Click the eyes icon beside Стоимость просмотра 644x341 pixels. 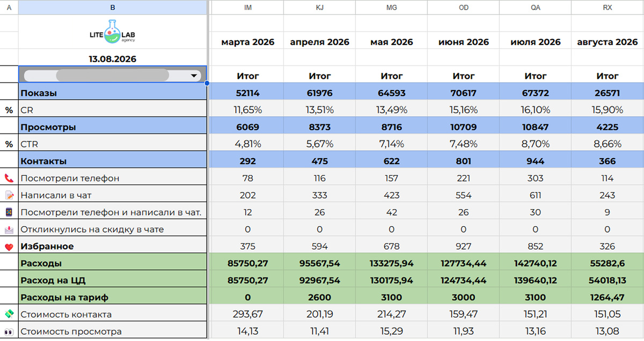9,331
